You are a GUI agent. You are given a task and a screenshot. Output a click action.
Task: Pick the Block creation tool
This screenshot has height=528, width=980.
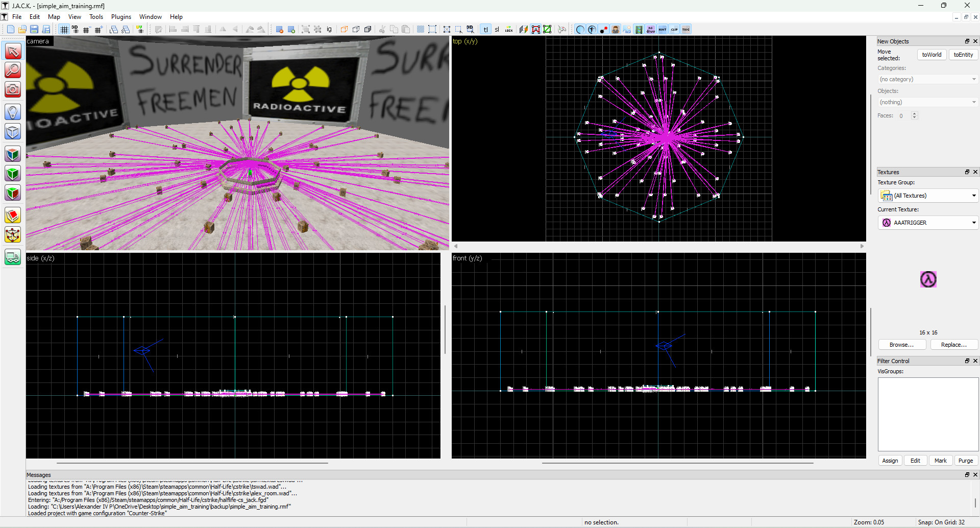pyautogui.click(x=13, y=132)
